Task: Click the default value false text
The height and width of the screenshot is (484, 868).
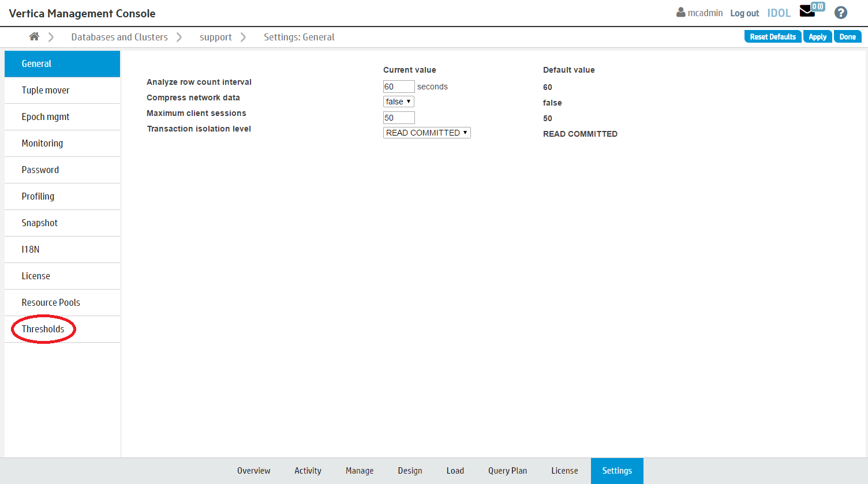Action: pyautogui.click(x=552, y=103)
